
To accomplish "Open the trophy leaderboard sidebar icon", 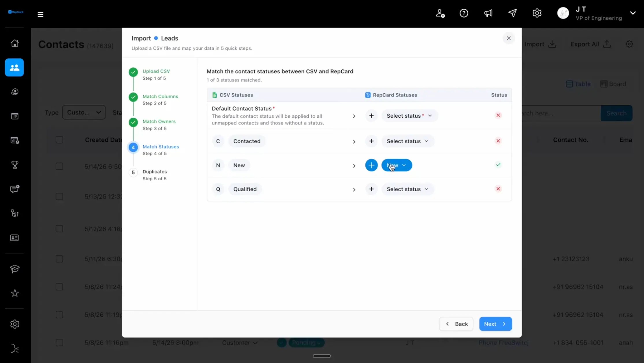I will pos(15,165).
